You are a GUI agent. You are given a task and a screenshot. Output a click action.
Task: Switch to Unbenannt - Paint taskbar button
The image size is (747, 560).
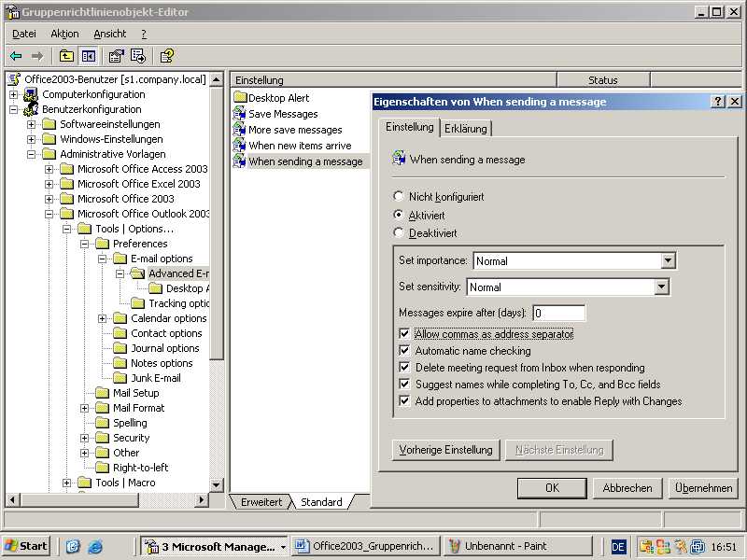(518, 546)
